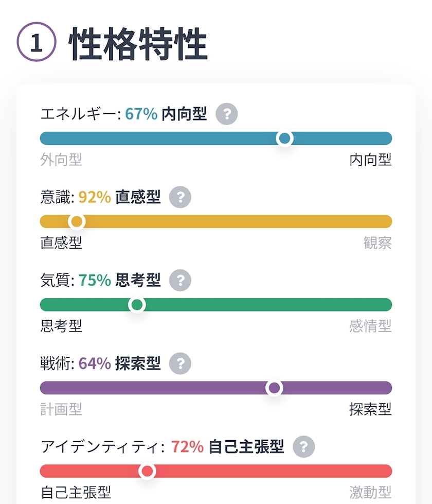Click the 92% 直感型 result text
The image size is (432, 504).
tap(119, 197)
